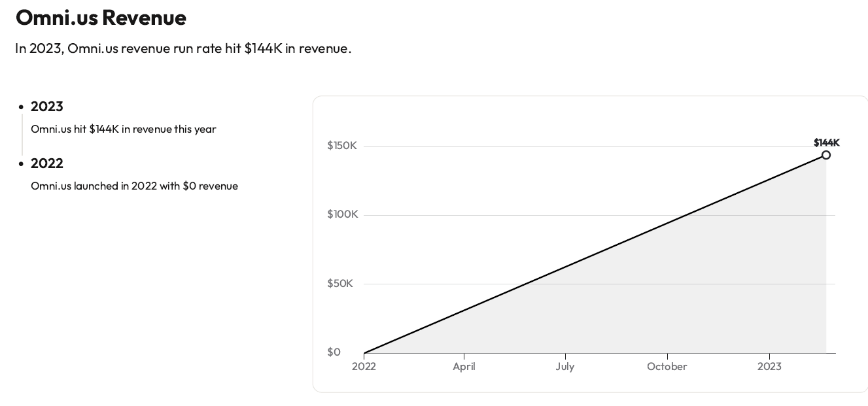Select 'Omni.us hit $144K in revenue this year'
Viewport: 868px width, 406px height.
(x=124, y=129)
